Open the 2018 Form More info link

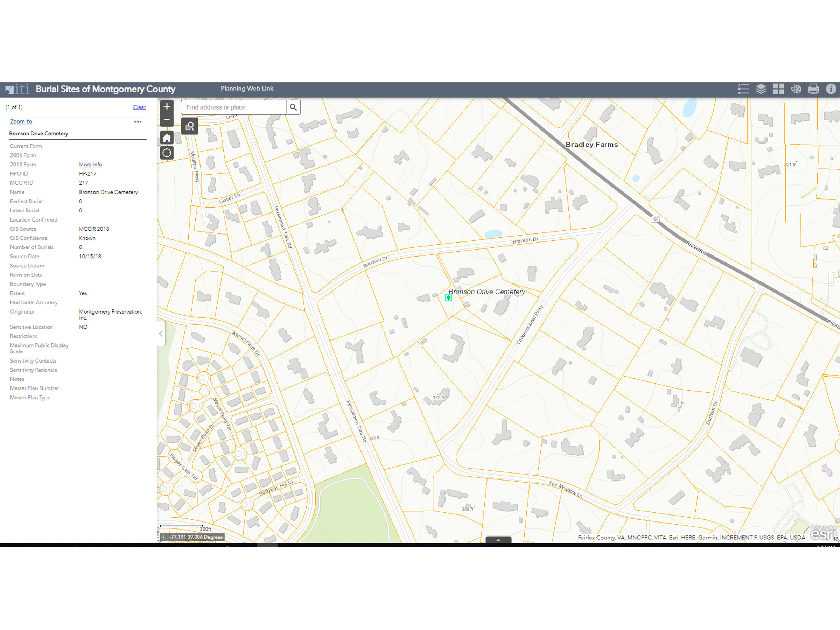[x=90, y=164]
